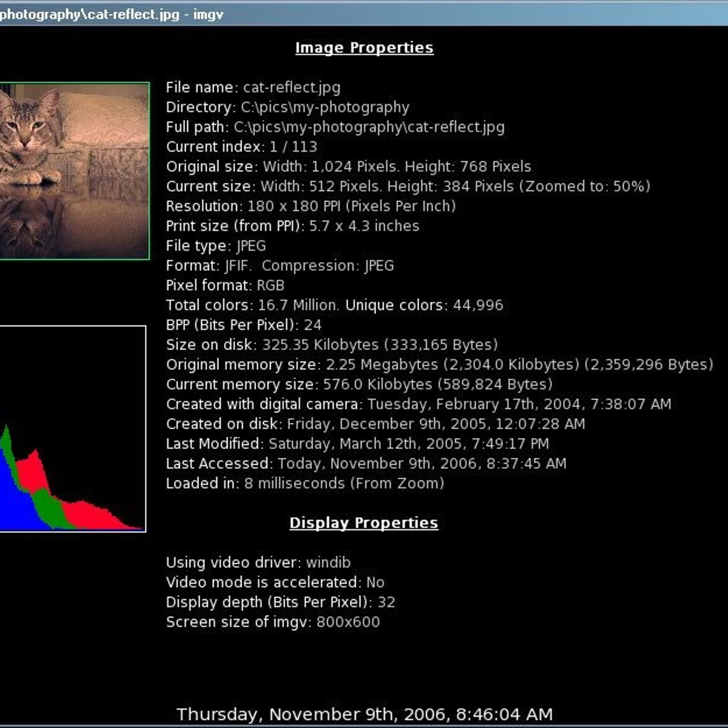Click the Directory path C:\pics\my-photography
The width and height of the screenshot is (728, 728).
(x=325, y=107)
